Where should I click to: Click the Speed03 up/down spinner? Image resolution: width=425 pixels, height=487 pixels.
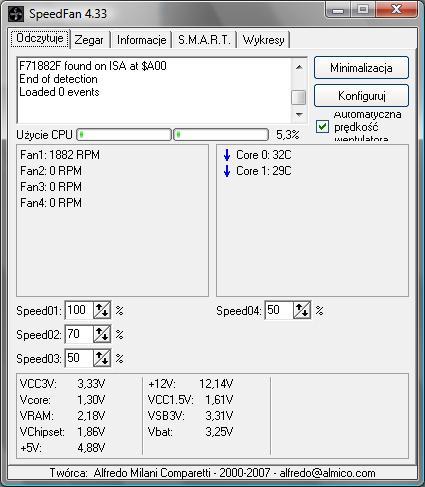point(102,358)
